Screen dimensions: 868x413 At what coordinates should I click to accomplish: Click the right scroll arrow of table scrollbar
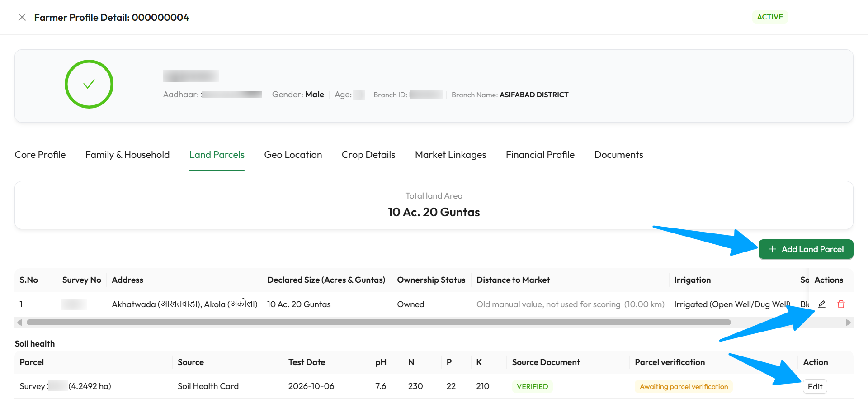[x=848, y=323]
